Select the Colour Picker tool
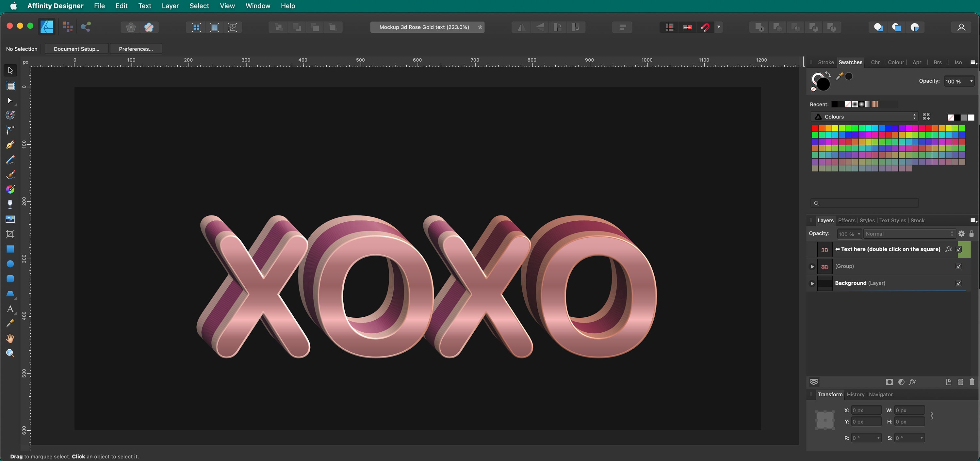Screen dimensions: 980x461 click(10, 323)
